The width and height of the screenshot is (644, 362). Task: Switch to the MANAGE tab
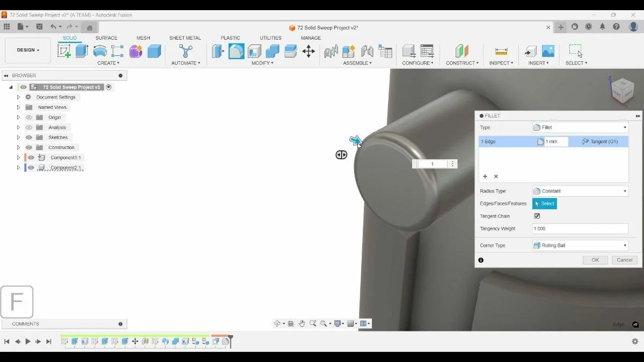tap(311, 38)
